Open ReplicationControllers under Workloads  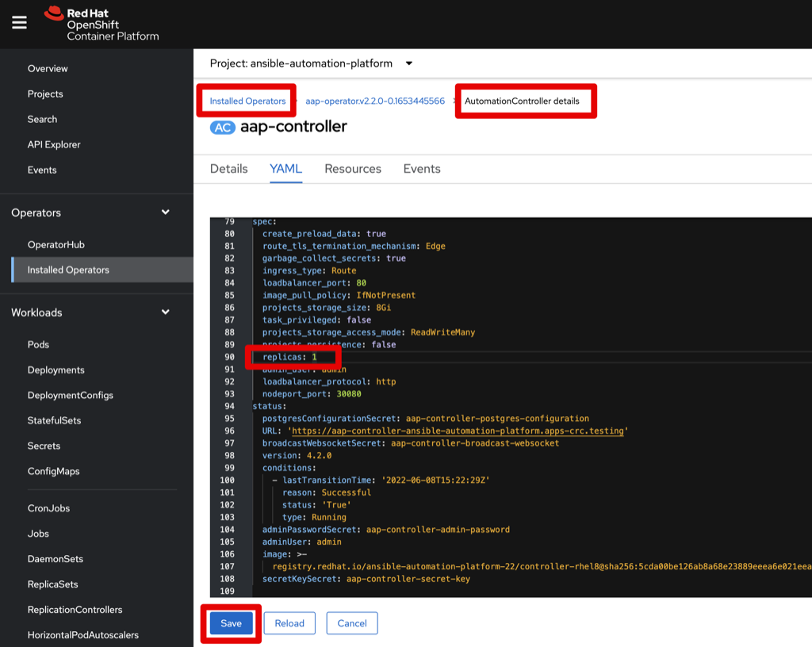point(75,610)
